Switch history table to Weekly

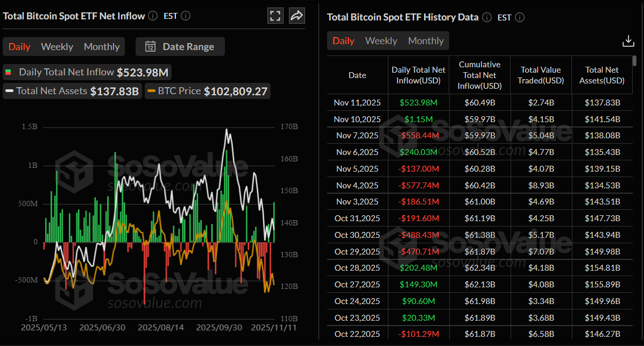(x=381, y=41)
